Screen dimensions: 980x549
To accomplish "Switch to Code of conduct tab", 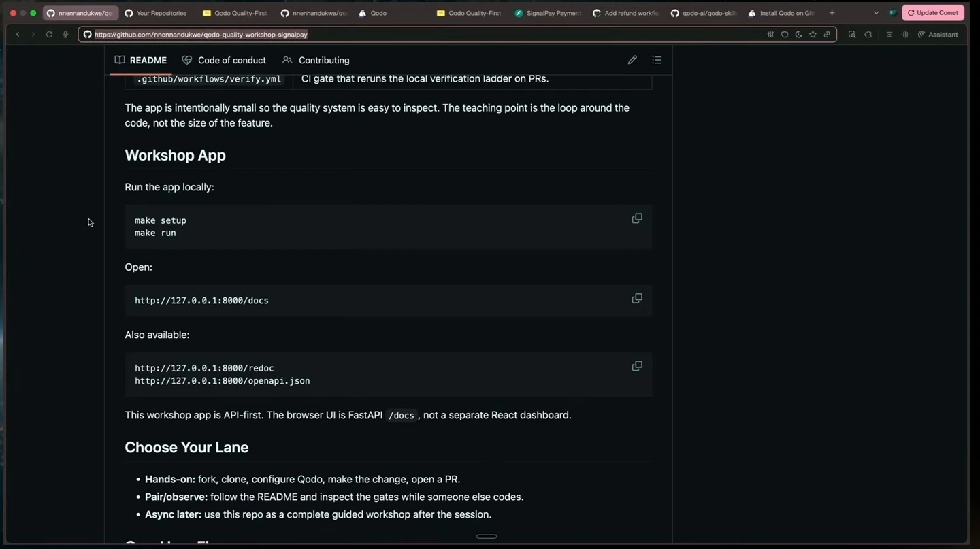I will coord(224,60).
